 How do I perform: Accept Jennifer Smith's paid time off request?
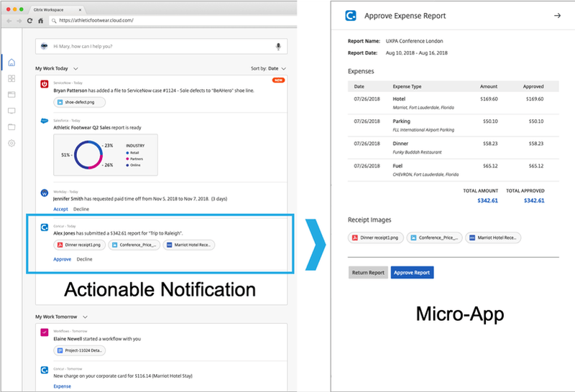coord(60,209)
